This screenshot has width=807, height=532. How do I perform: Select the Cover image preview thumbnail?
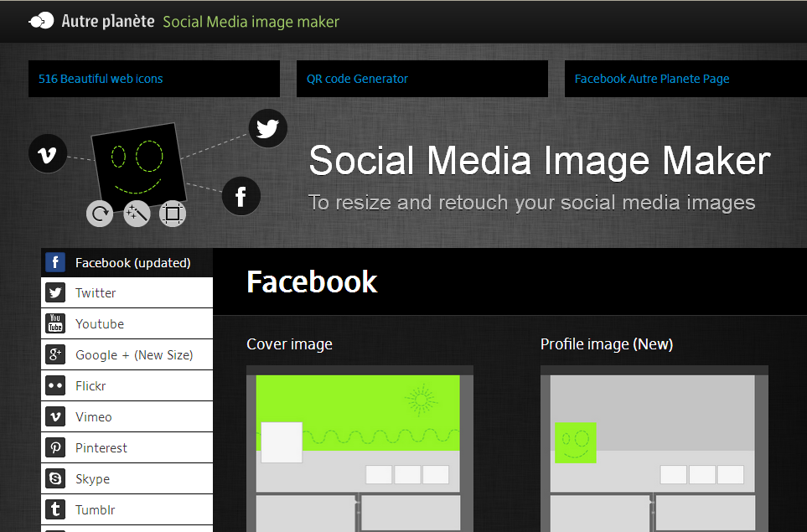coord(360,449)
